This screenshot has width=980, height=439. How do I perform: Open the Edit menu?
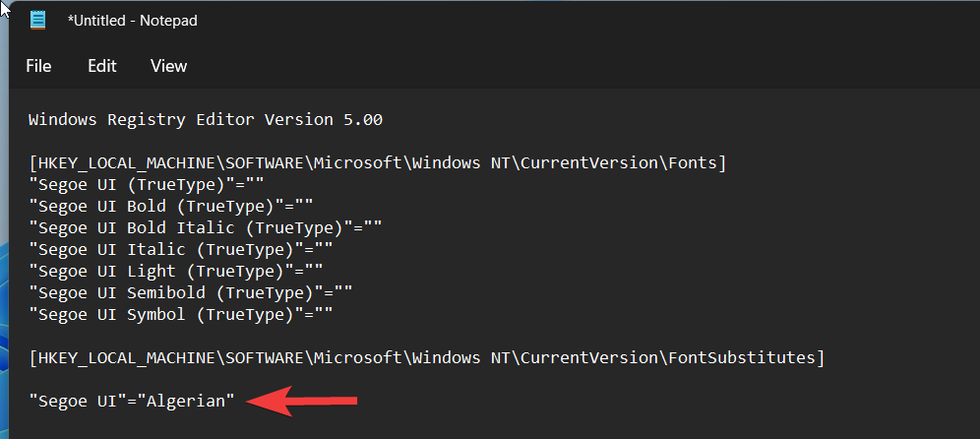click(x=101, y=66)
